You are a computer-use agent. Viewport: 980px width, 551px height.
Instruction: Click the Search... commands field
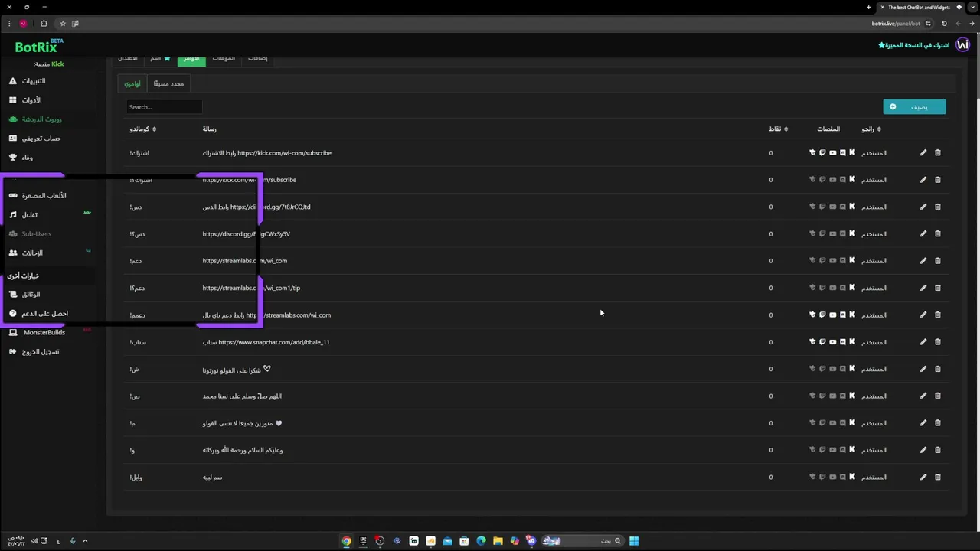[x=164, y=107]
